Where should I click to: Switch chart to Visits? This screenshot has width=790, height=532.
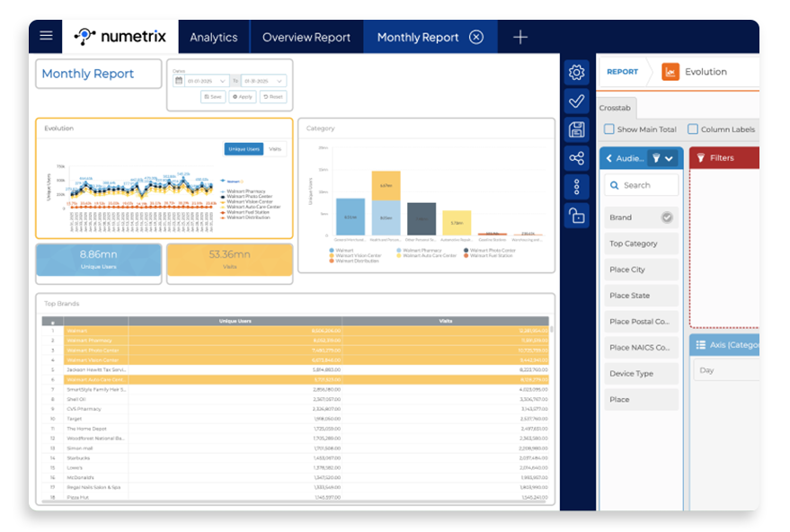click(x=275, y=149)
